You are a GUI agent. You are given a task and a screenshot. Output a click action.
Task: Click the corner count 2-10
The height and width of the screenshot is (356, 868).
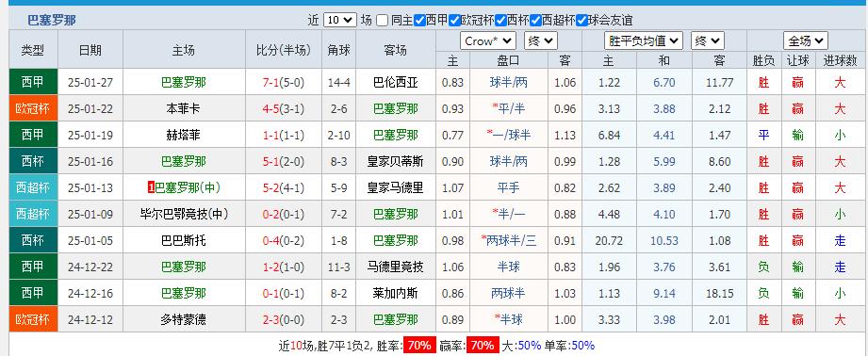(x=338, y=135)
